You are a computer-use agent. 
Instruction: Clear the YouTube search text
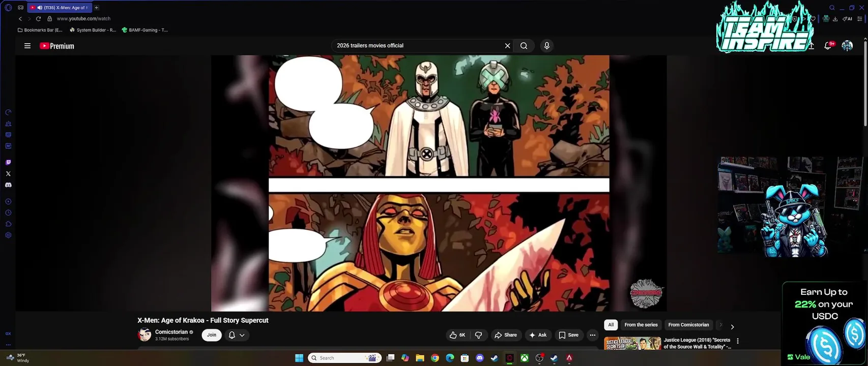point(507,46)
